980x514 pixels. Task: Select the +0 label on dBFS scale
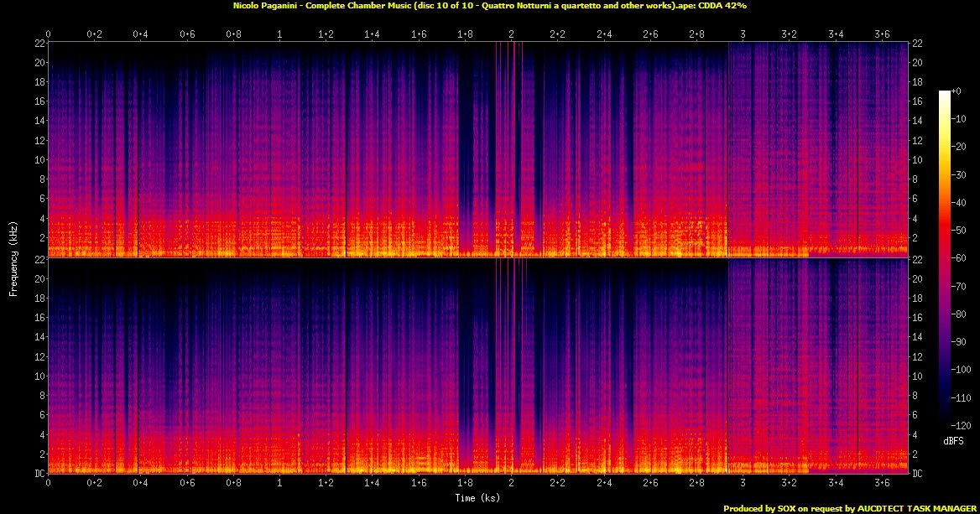[x=961, y=91]
